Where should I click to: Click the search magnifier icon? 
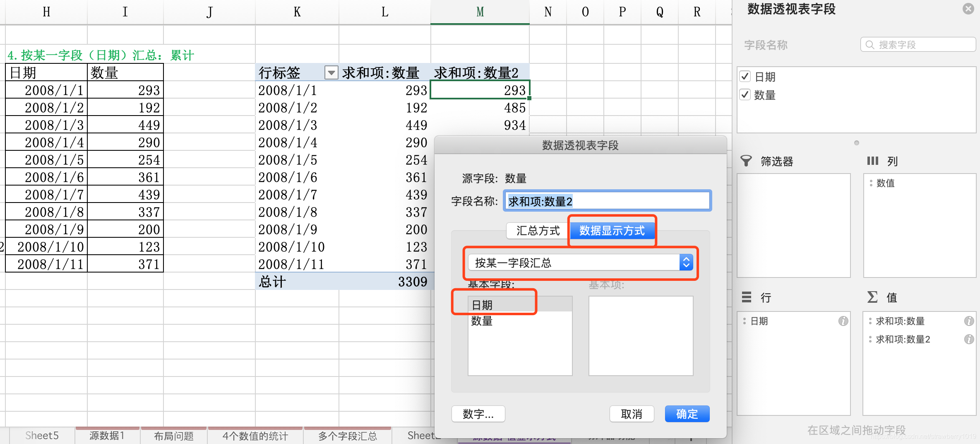pos(870,45)
